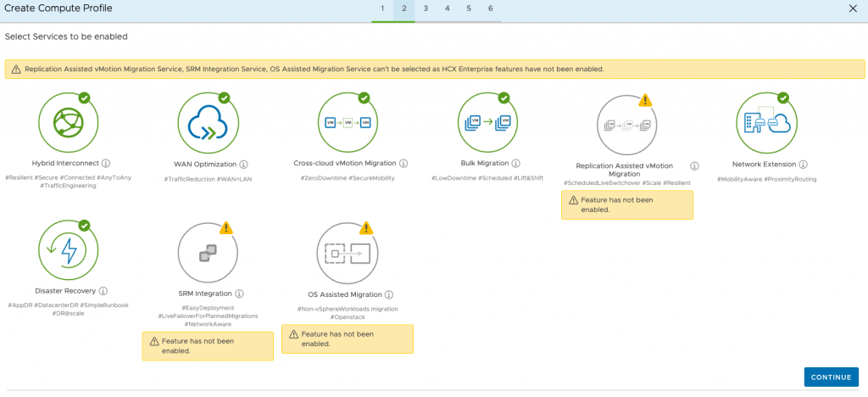Click 'Select Services to be enabled' heading
The height and width of the screenshot is (397, 868).
[x=66, y=37]
